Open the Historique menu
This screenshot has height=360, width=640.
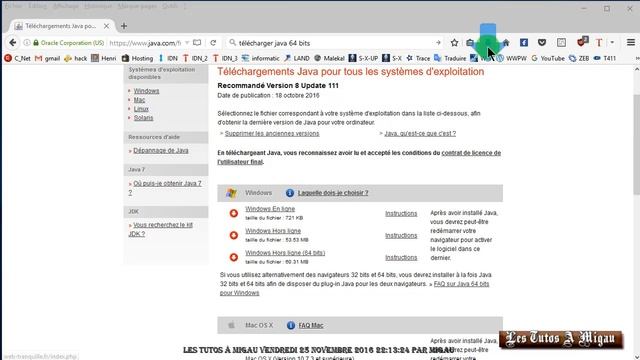tap(98, 6)
